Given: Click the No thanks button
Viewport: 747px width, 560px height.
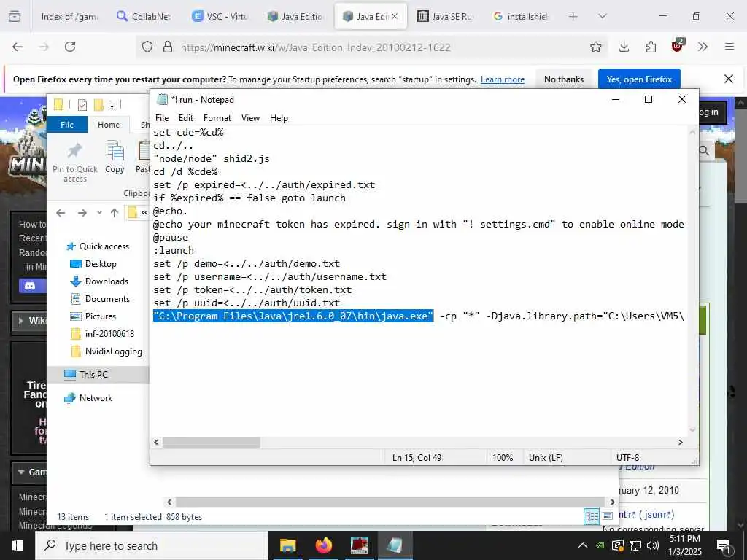Looking at the screenshot, I should 564,79.
